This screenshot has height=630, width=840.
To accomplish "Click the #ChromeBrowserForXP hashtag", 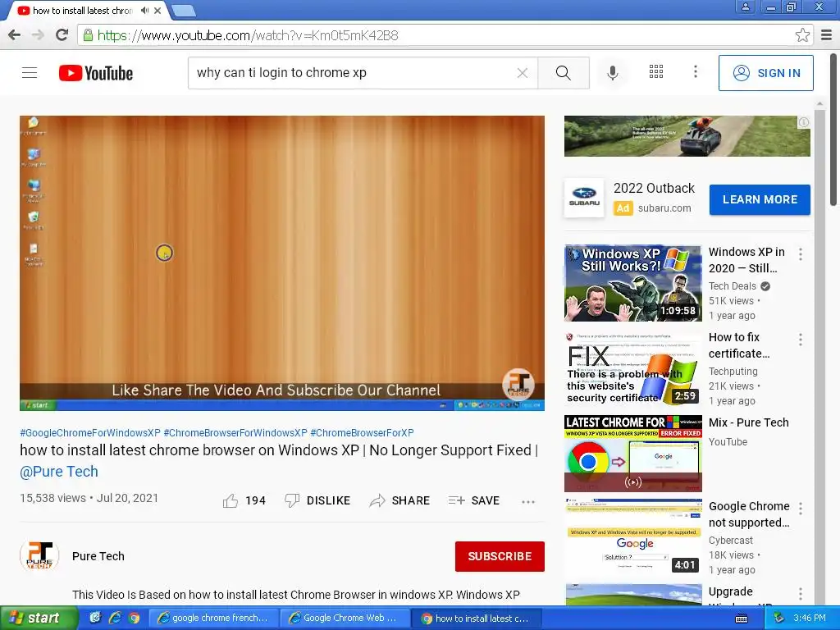I will 362,432.
